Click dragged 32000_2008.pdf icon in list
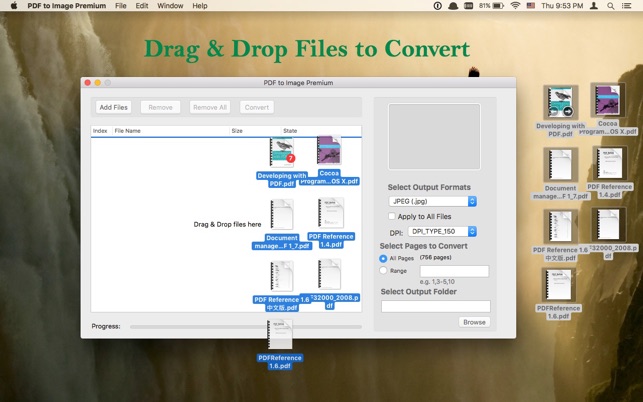This screenshot has width=643, height=402. (329, 274)
